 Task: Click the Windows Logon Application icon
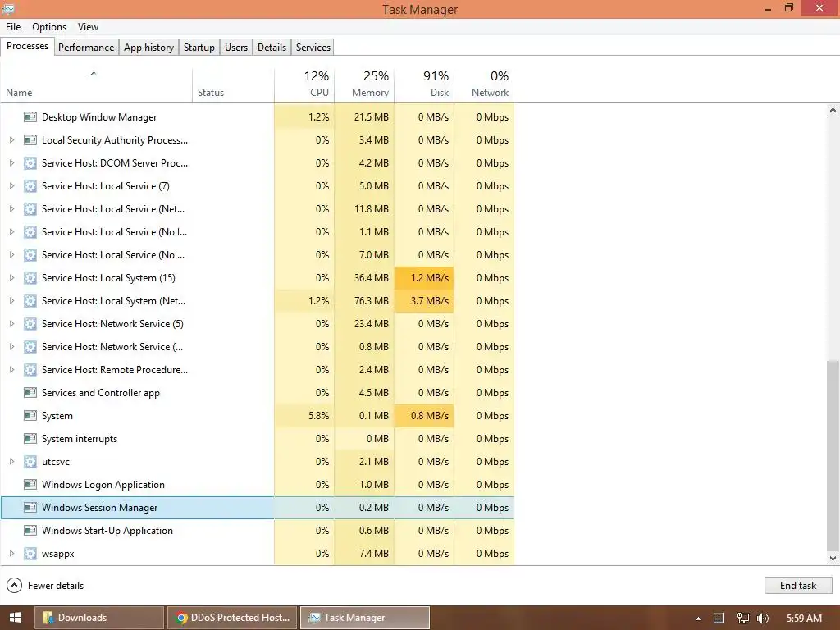click(x=30, y=484)
